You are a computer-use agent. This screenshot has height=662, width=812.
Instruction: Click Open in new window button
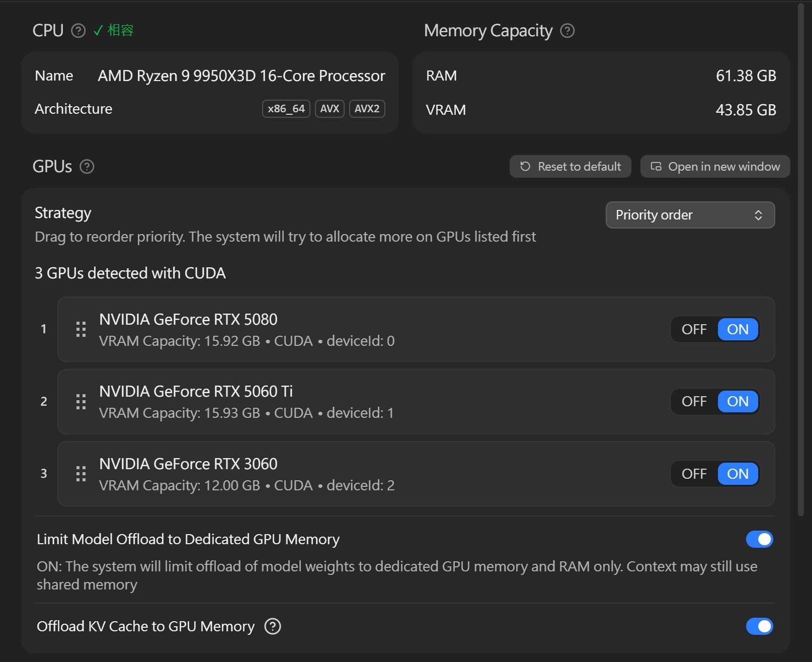tap(715, 167)
